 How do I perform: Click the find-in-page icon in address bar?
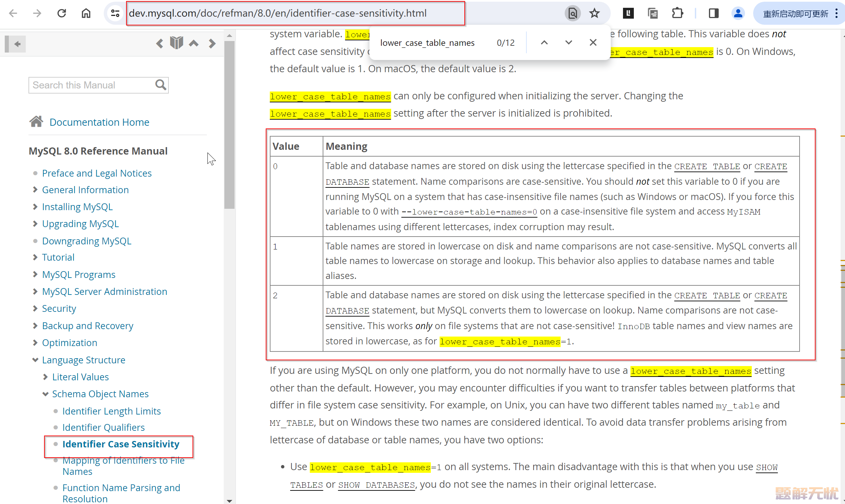(x=572, y=13)
